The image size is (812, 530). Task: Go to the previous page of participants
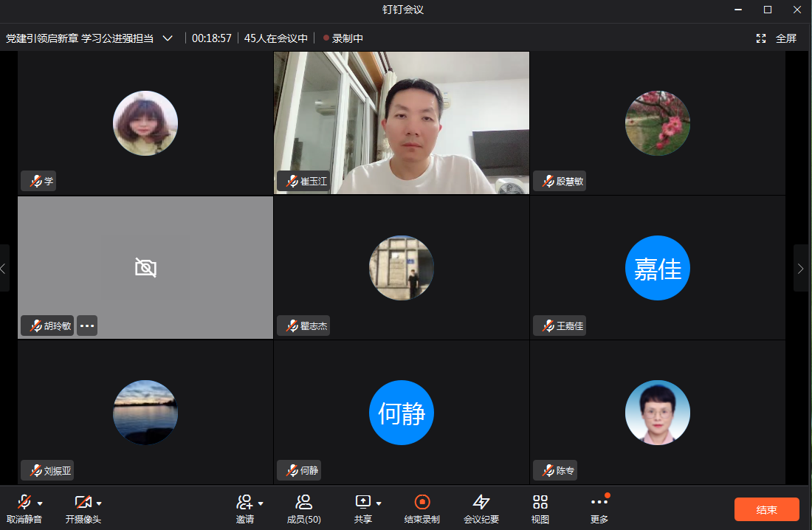click(x=4, y=269)
